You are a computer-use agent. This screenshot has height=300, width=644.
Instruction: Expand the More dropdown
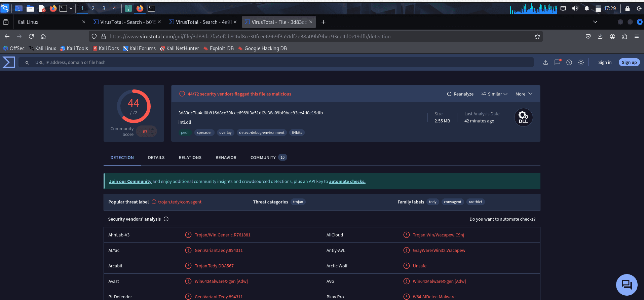[524, 94]
